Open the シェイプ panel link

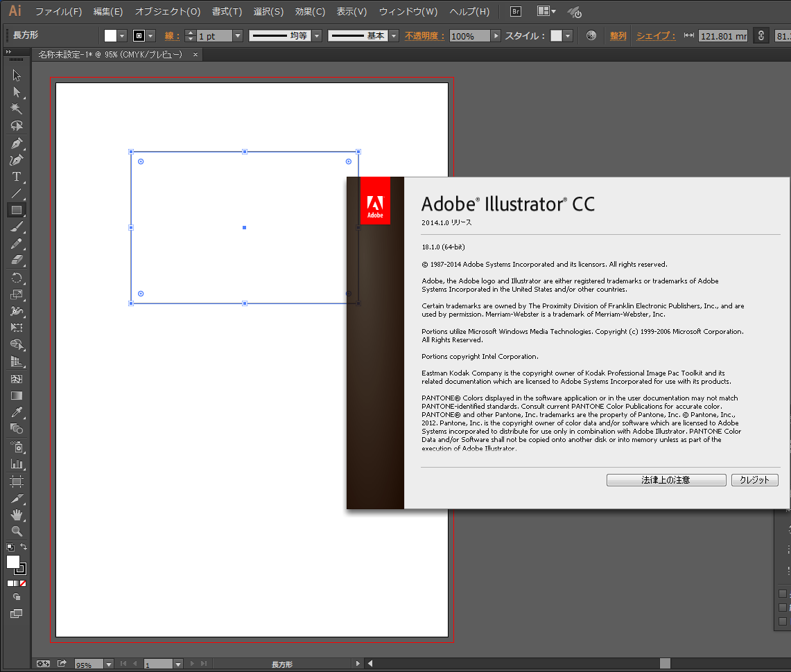point(655,36)
